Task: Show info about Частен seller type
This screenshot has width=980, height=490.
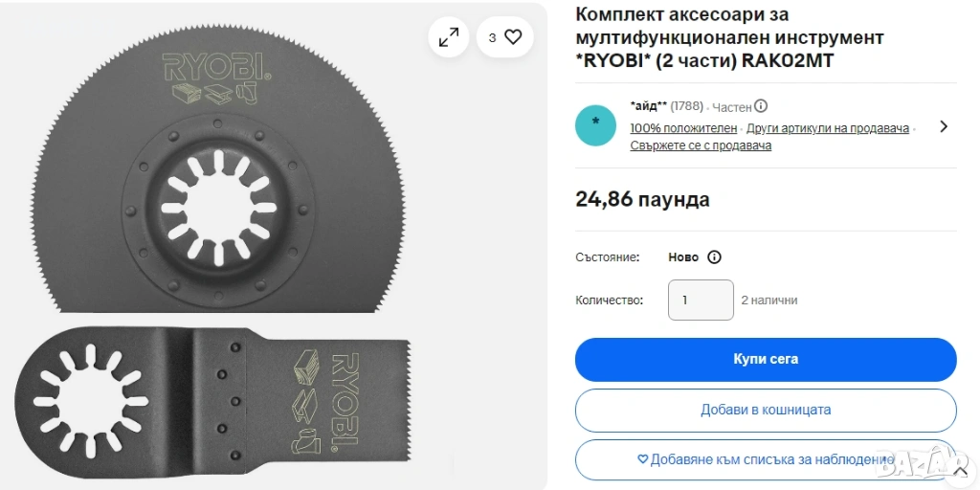Action: [761, 106]
